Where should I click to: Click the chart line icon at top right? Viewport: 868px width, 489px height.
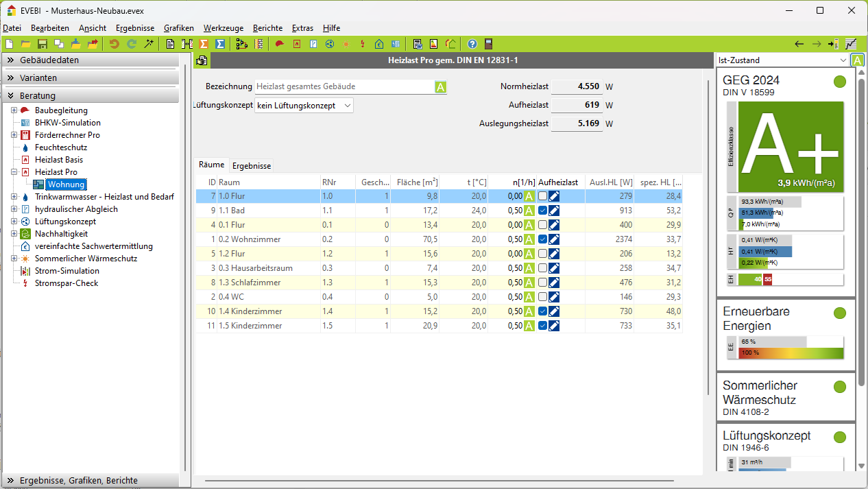[851, 44]
